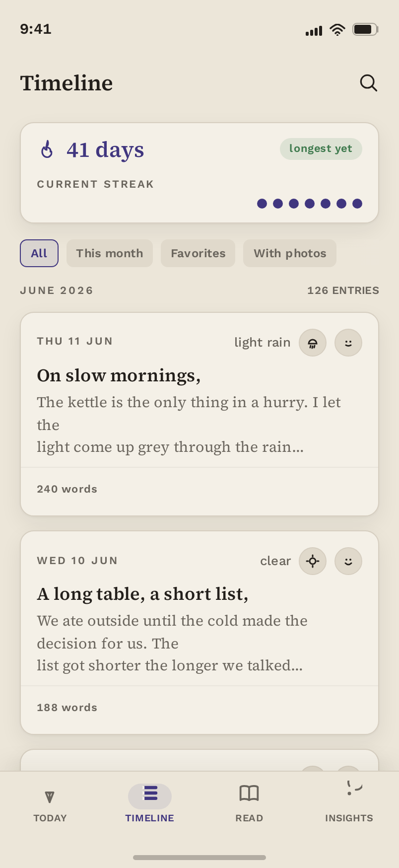
Task: Filter entries With photos
Action: pyautogui.click(x=290, y=253)
